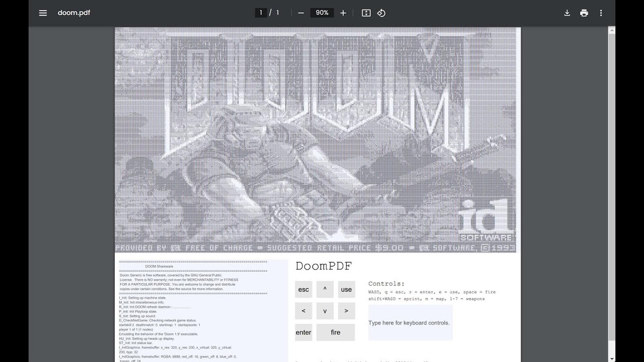
Task: Click the right arrow (>) control
Action: (x=346, y=311)
